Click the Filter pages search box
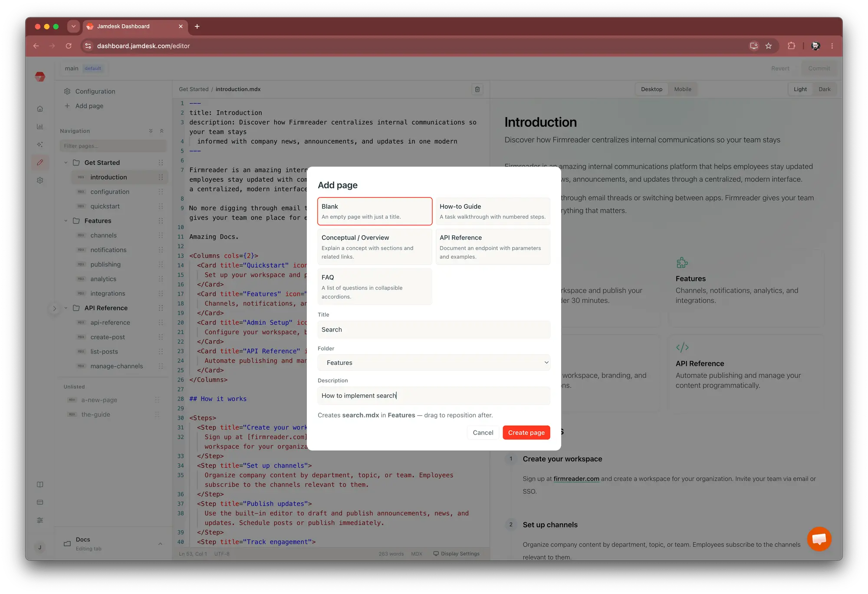Screen dimensions: 868x594 click(x=113, y=146)
